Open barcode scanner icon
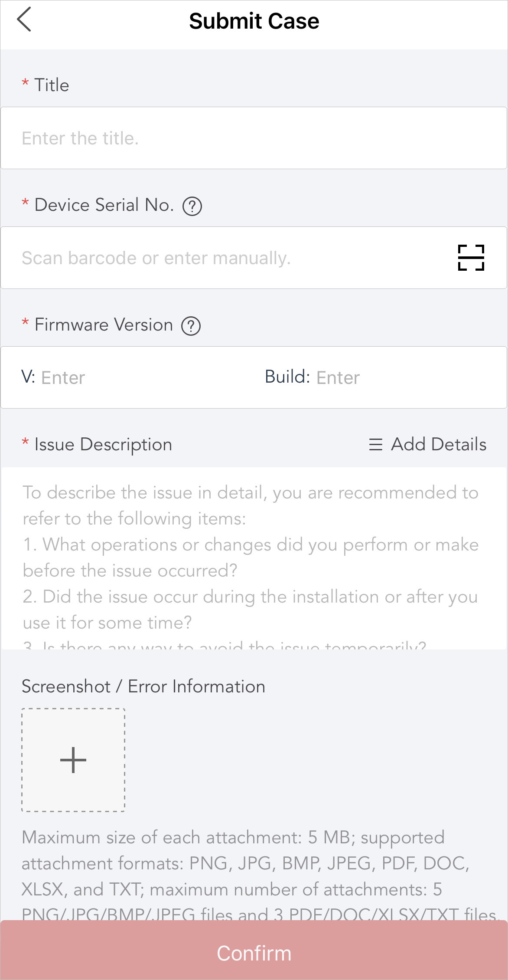This screenshot has height=980, width=508. point(471,258)
